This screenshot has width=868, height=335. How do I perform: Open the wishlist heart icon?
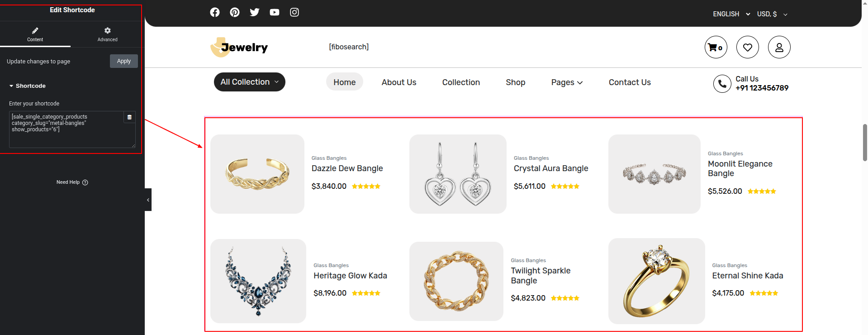pyautogui.click(x=747, y=47)
